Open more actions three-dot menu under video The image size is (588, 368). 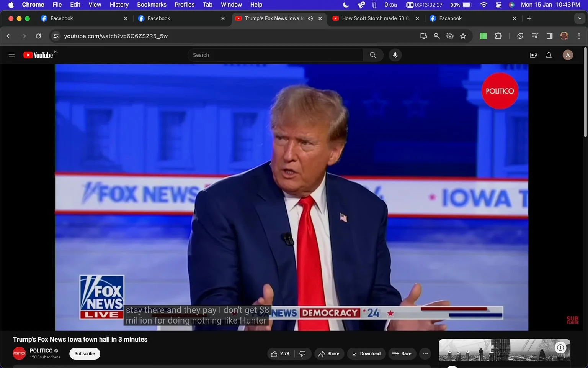point(425,353)
